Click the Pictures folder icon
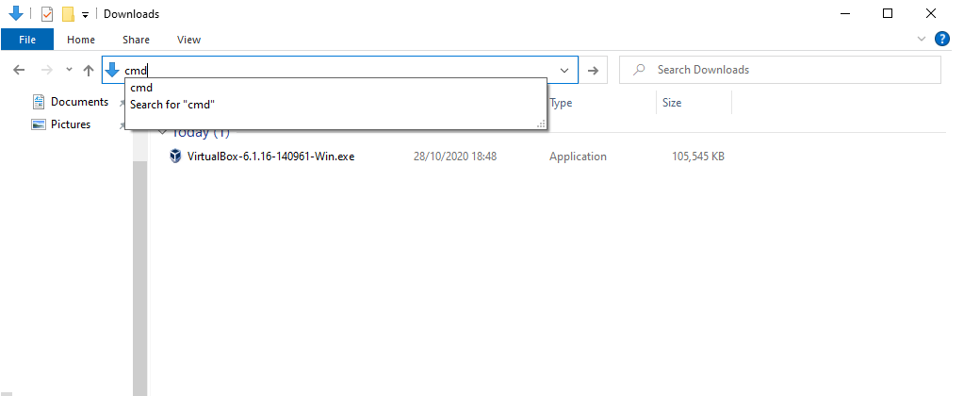The width and height of the screenshot is (980, 396). click(39, 124)
